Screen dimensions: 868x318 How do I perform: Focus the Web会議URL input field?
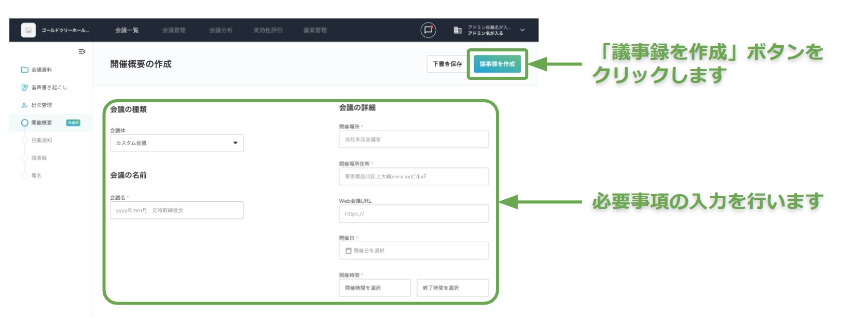click(x=414, y=214)
